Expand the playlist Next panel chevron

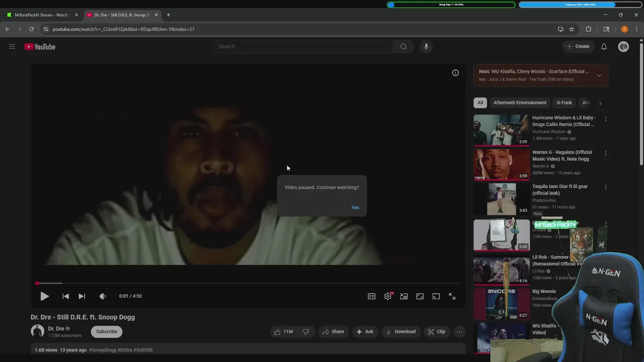pyautogui.click(x=599, y=75)
